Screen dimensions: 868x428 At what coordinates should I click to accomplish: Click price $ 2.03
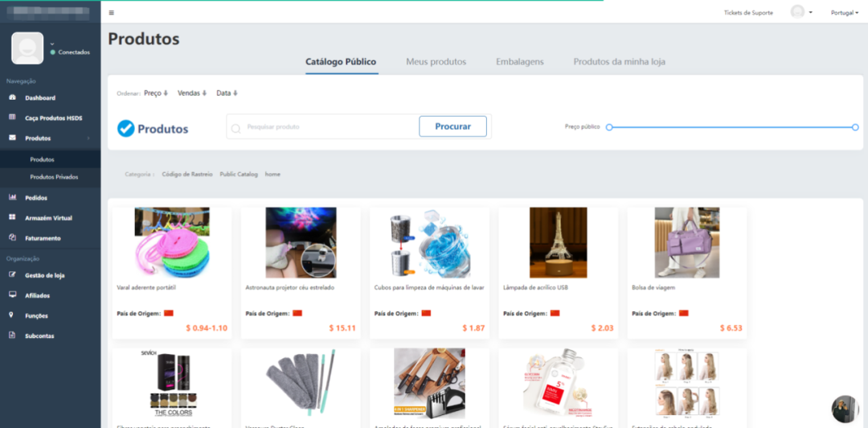click(x=602, y=328)
